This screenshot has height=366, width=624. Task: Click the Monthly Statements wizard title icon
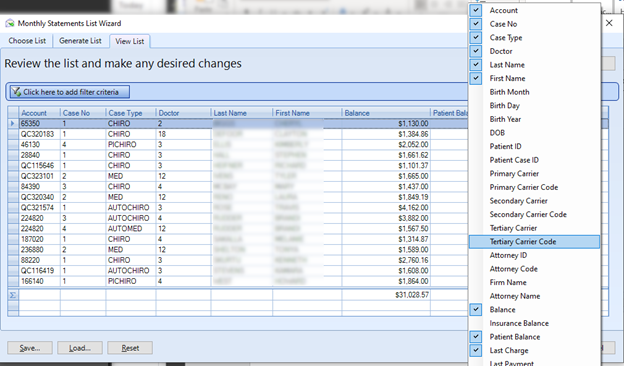(x=10, y=23)
